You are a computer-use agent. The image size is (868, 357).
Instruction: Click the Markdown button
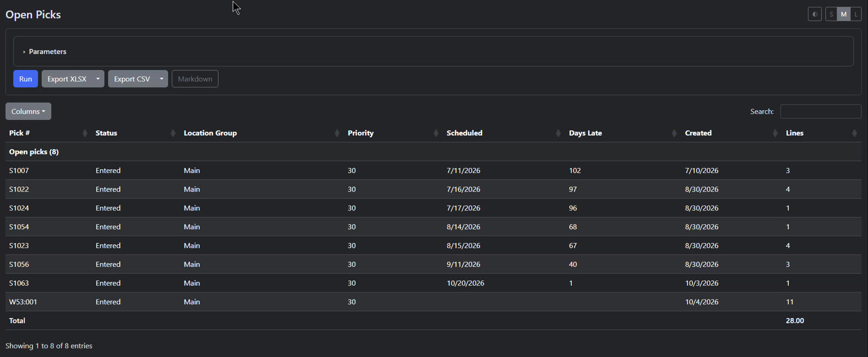pyautogui.click(x=195, y=79)
